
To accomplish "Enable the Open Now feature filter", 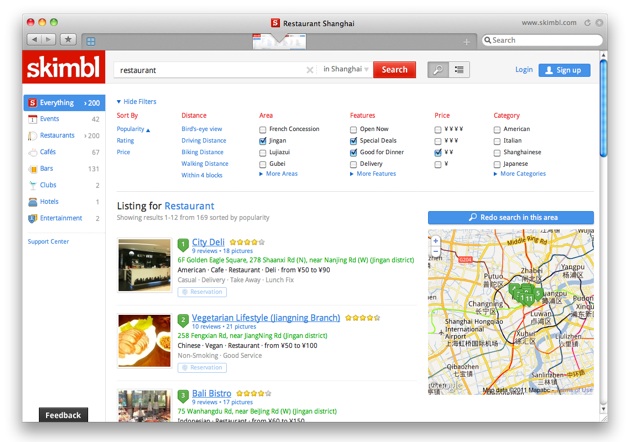I will pyautogui.click(x=353, y=129).
